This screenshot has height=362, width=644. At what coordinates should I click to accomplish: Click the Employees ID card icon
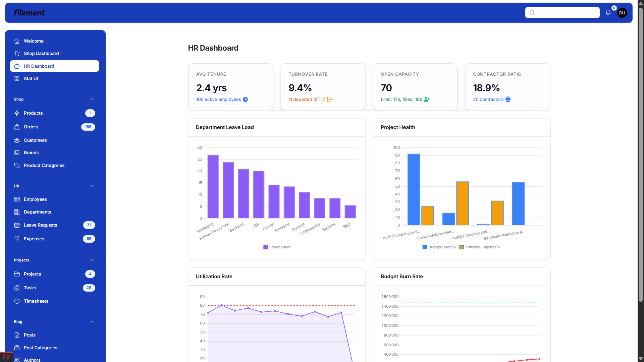pos(17,199)
